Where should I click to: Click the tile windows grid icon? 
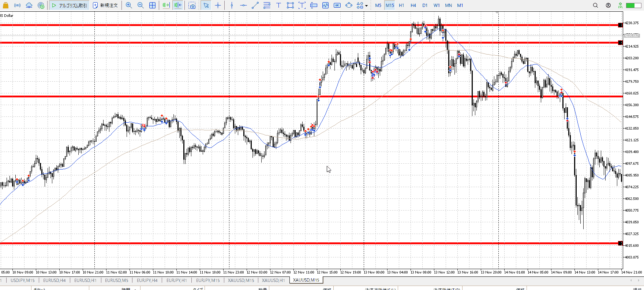click(x=153, y=5)
